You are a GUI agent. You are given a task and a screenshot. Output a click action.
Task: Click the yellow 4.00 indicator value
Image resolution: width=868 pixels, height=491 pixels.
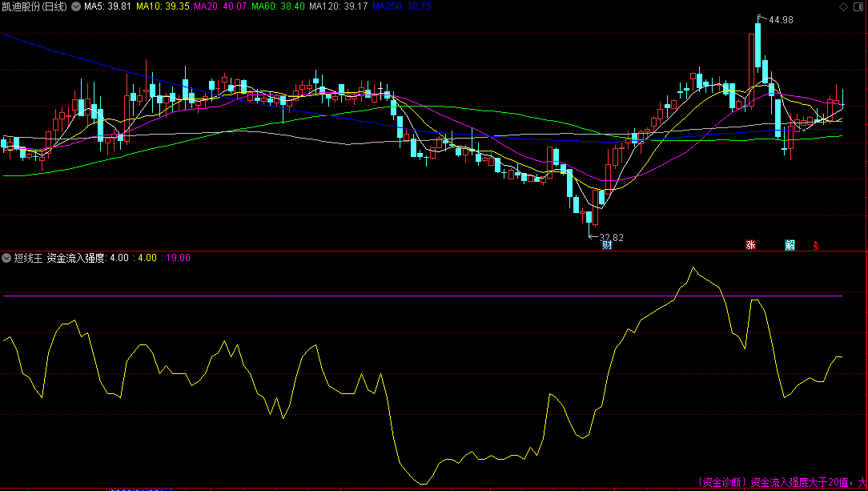coord(147,258)
